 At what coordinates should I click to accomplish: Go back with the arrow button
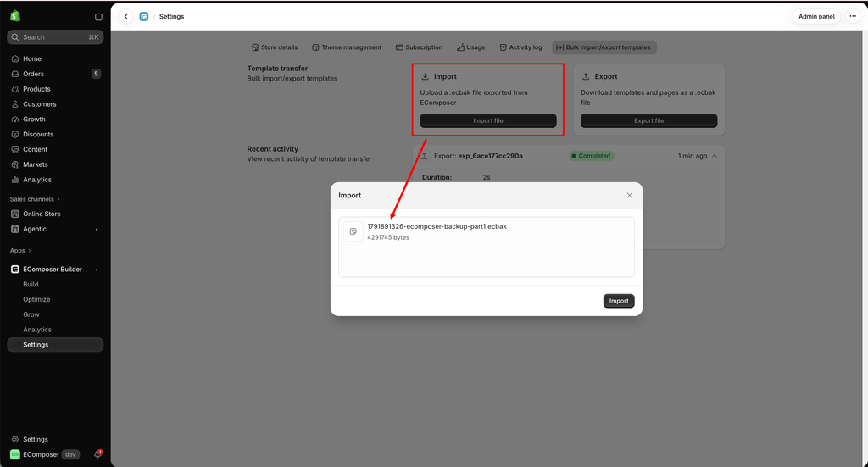click(x=126, y=17)
